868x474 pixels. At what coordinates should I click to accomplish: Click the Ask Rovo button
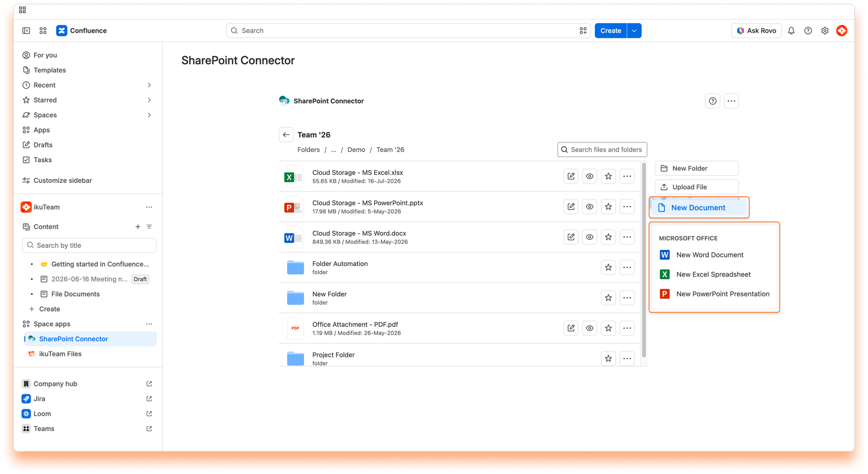pos(756,31)
